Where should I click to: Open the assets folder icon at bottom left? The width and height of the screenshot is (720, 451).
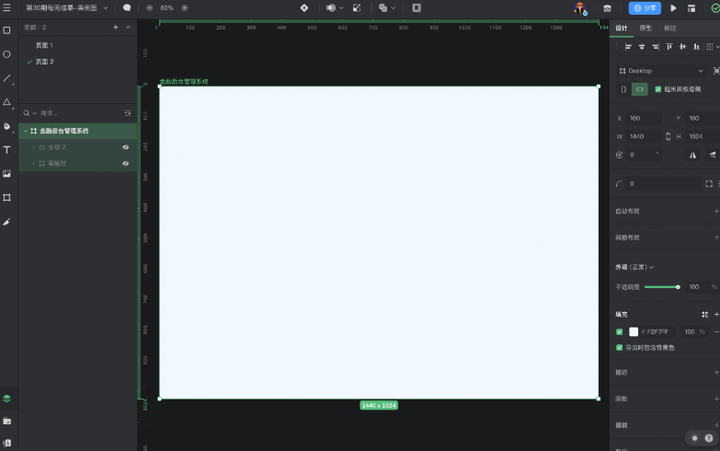click(7, 421)
